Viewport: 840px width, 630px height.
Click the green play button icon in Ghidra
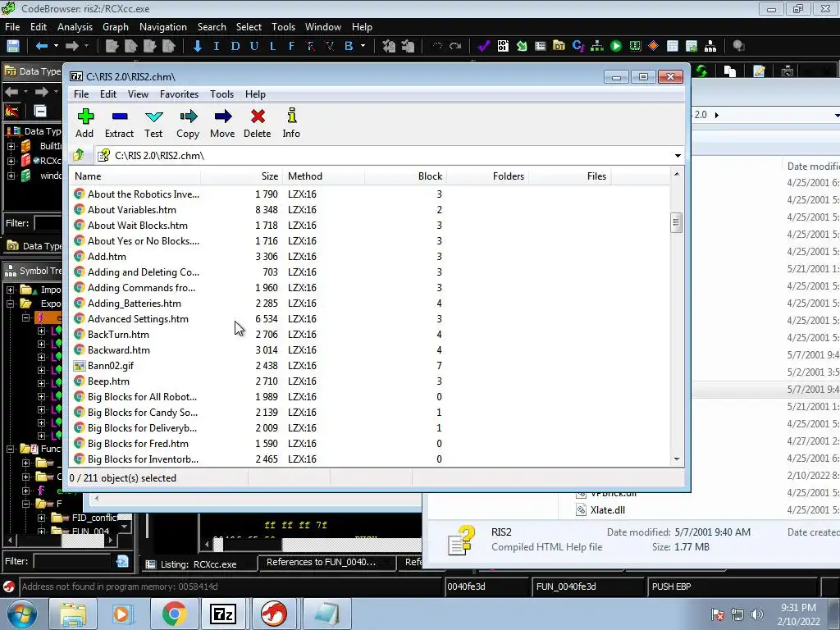(x=616, y=46)
